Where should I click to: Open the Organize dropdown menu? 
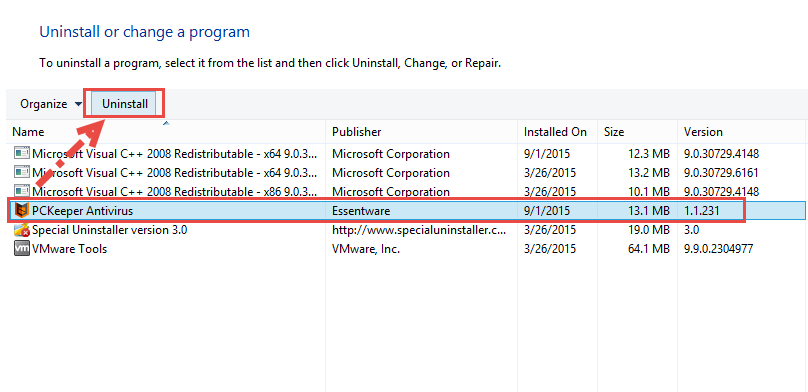click(50, 104)
